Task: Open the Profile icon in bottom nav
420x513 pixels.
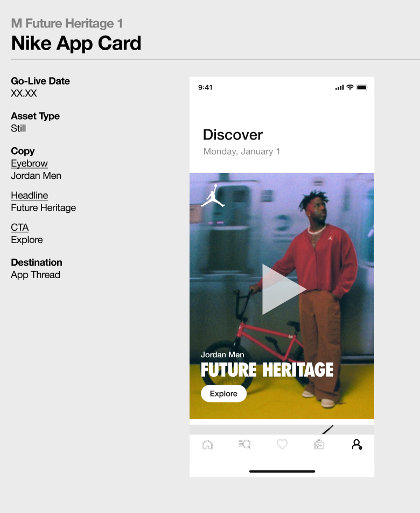Action: point(357,445)
